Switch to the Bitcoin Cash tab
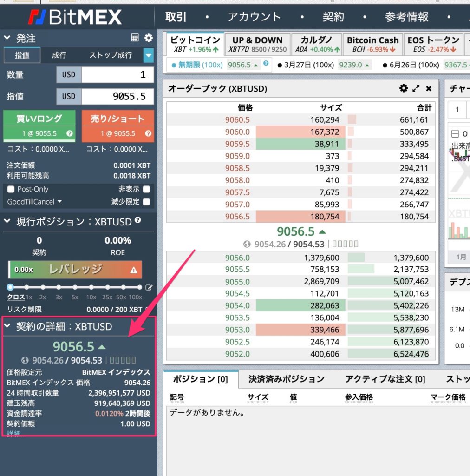 372,44
